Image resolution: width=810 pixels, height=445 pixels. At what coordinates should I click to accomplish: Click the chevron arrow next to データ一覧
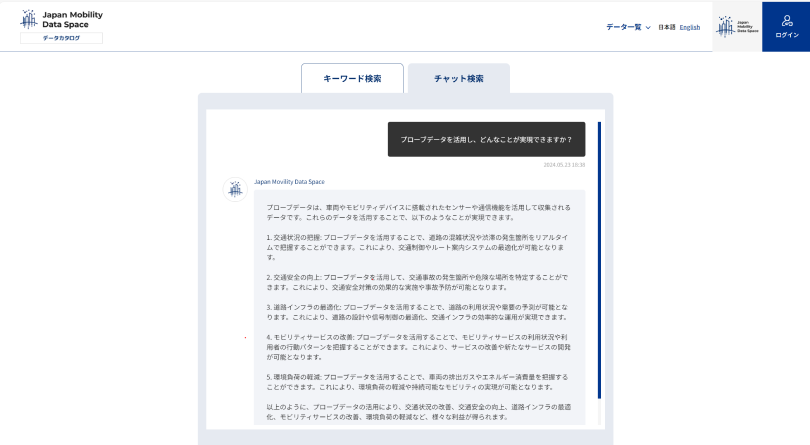(648, 28)
